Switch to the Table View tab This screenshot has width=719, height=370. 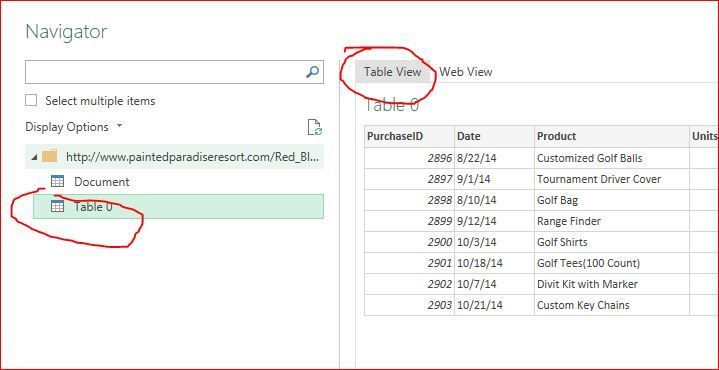point(393,72)
